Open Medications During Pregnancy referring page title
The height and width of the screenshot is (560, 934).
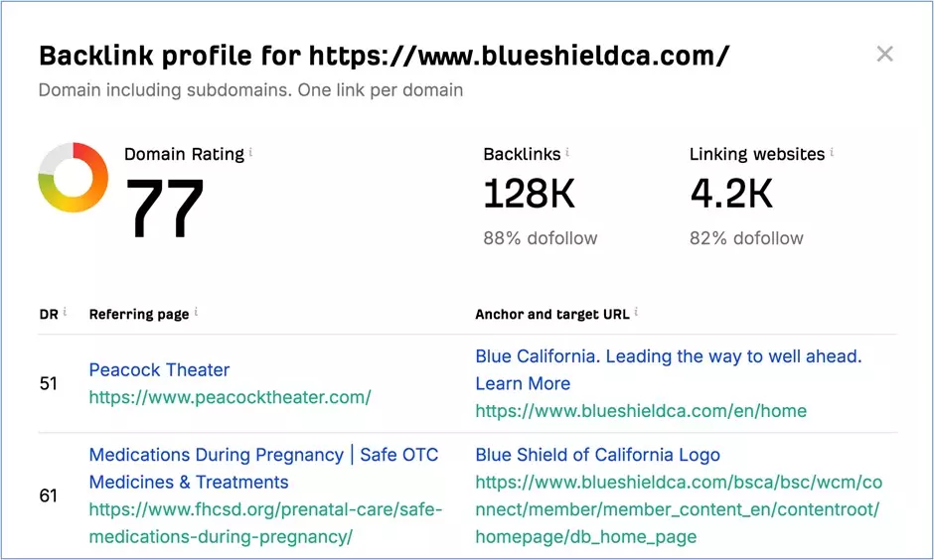coord(263,469)
